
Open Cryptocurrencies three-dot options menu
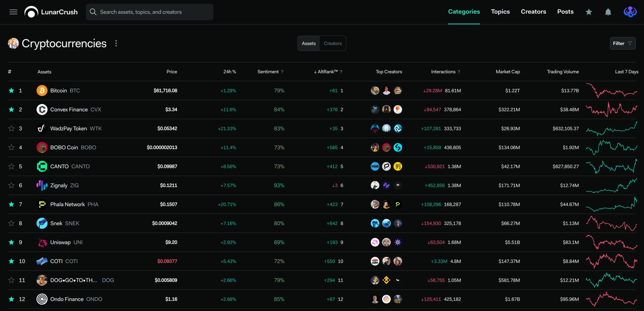[x=116, y=43]
